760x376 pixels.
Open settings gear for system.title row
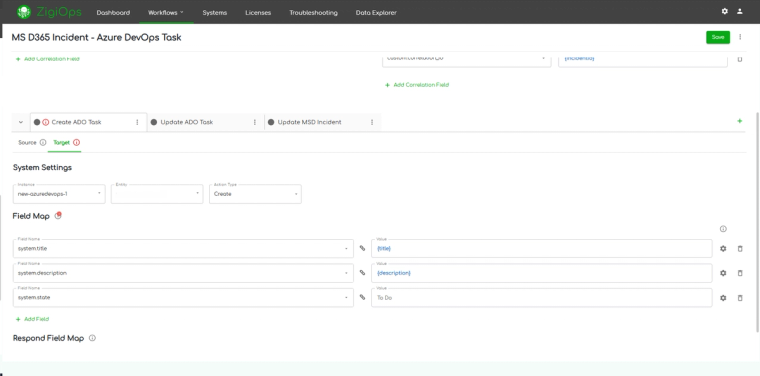(723, 249)
